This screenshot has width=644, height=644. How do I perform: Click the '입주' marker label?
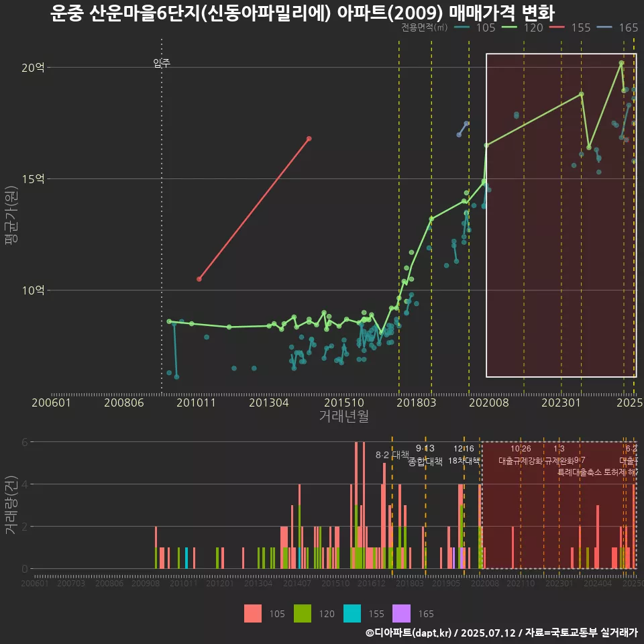point(162,63)
